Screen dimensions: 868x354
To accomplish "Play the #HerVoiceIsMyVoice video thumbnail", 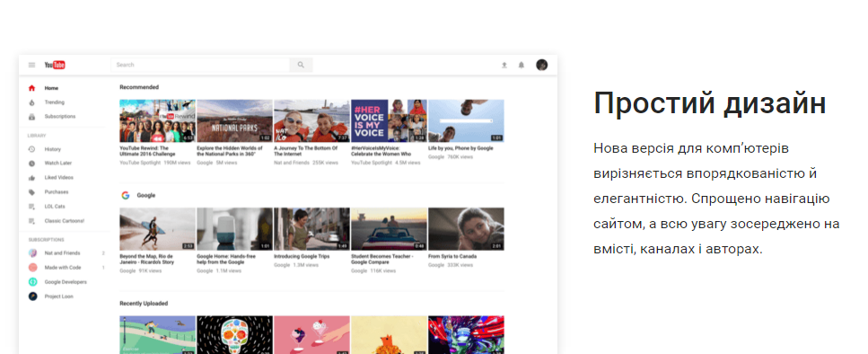I will click(x=389, y=120).
